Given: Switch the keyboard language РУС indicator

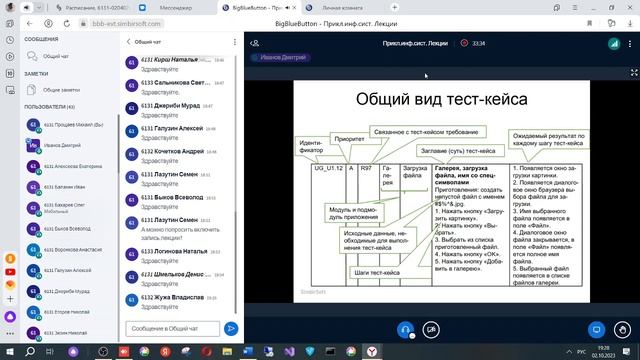Looking at the screenshot, I should tap(582, 351).
